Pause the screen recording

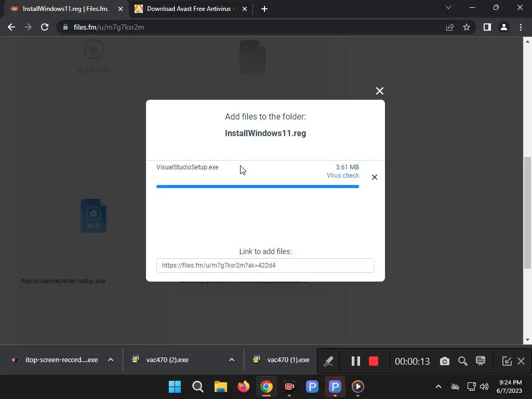tap(355, 361)
